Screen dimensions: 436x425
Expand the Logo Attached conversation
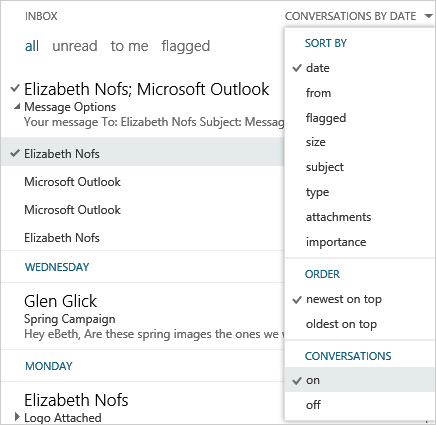[17, 416]
